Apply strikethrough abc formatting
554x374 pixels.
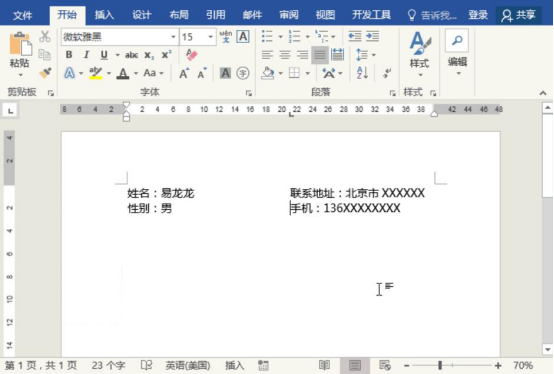pos(131,55)
